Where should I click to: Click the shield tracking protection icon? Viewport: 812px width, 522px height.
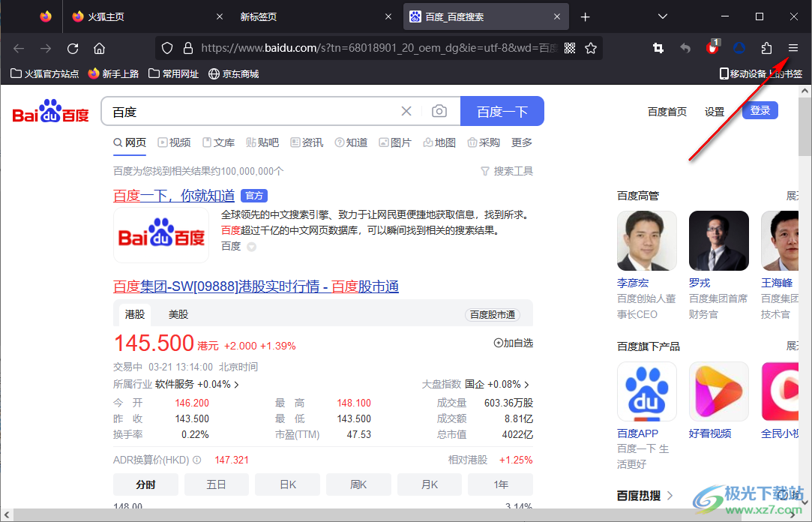[x=167, y=48]
